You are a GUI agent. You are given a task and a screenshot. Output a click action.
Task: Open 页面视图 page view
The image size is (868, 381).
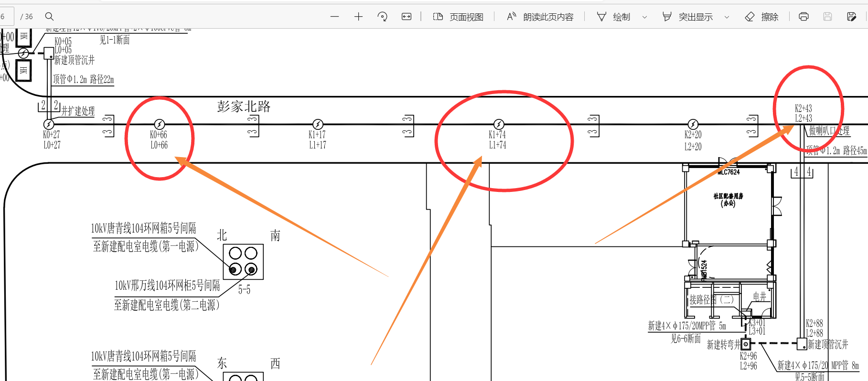[x=458, y=17]
